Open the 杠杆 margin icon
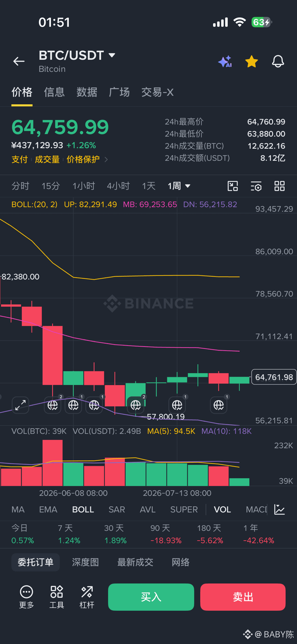Image resolution: width=297 pixels, height=644 pixels. coord(87,597)
